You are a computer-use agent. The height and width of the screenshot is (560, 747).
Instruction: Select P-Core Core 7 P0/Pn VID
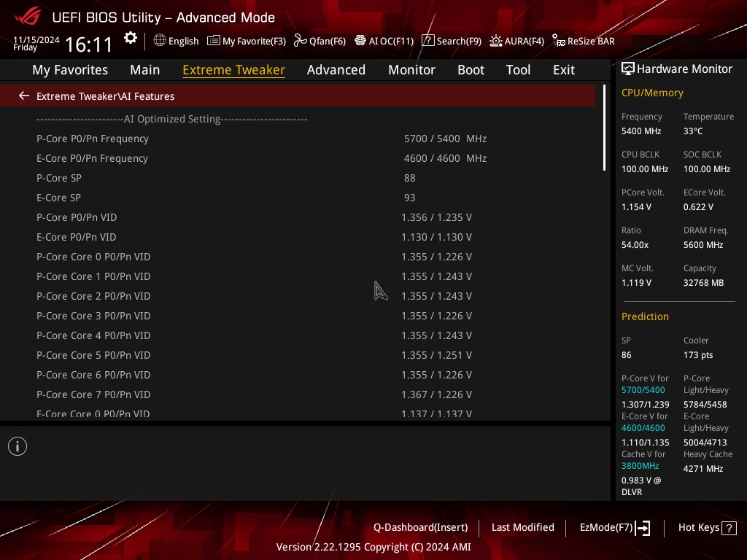click(298, 394)
